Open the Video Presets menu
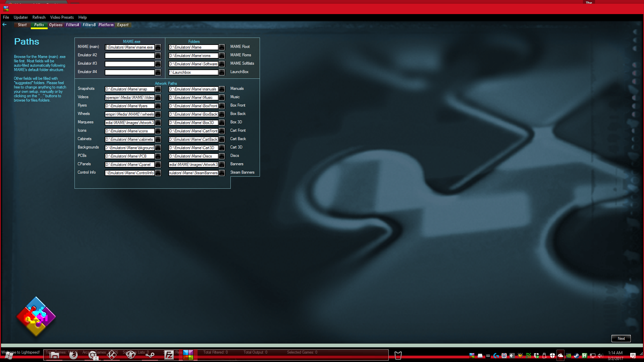This screenshot has width=644, height=362. pos(62,17)
